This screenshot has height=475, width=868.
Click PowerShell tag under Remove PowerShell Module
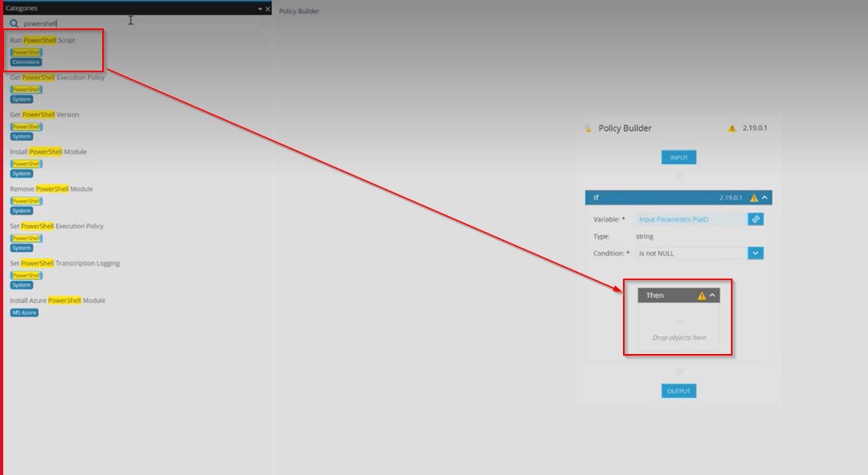coord(26,201)
